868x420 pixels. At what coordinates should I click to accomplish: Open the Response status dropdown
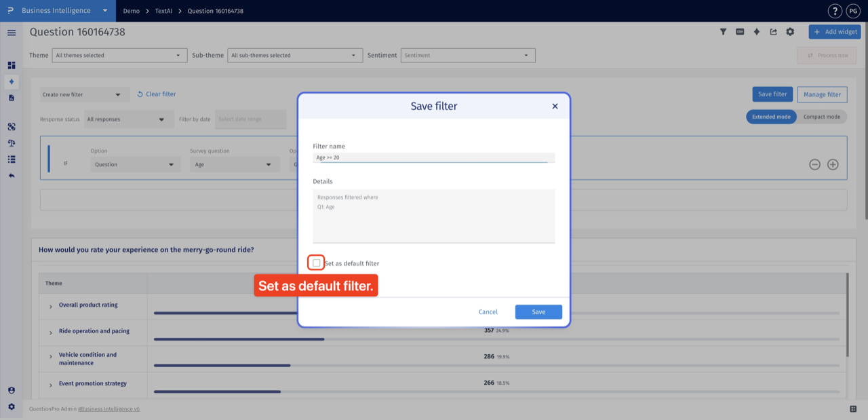(x=127, y=119)
